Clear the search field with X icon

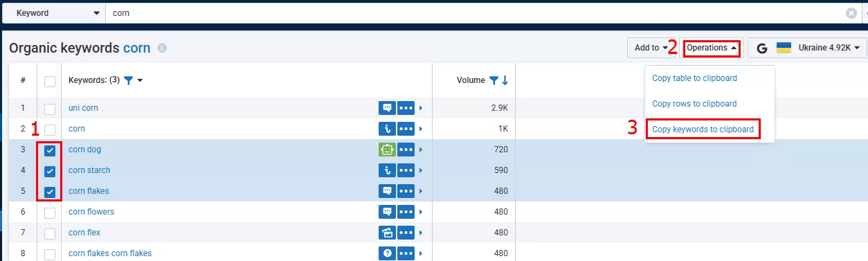(851, 13)
